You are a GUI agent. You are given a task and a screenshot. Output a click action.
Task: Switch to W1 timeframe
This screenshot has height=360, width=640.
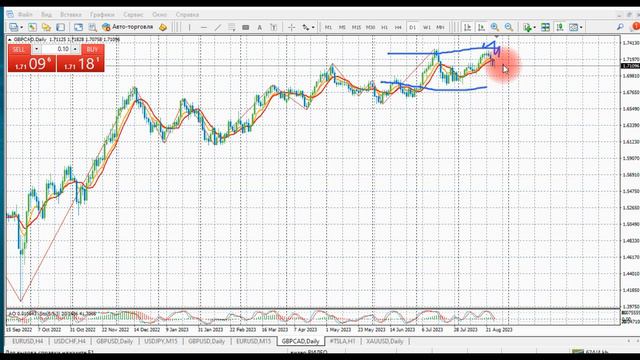[427, 27]
